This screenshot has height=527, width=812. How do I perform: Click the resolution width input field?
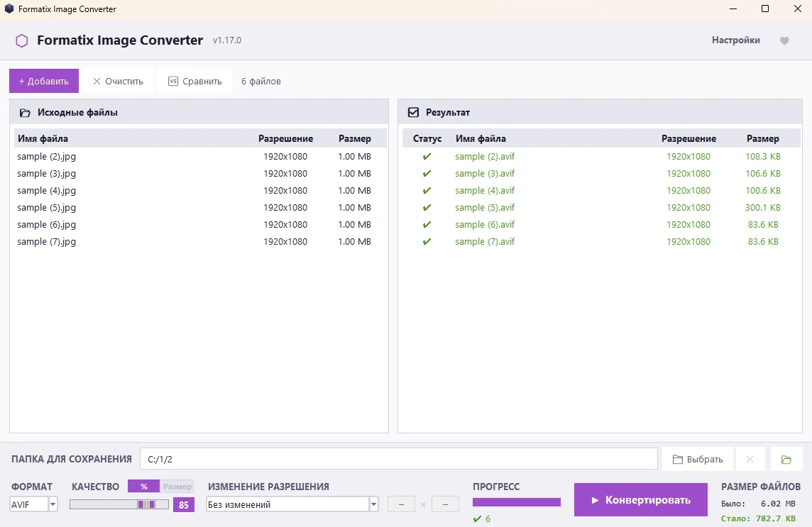click(401, 504)
